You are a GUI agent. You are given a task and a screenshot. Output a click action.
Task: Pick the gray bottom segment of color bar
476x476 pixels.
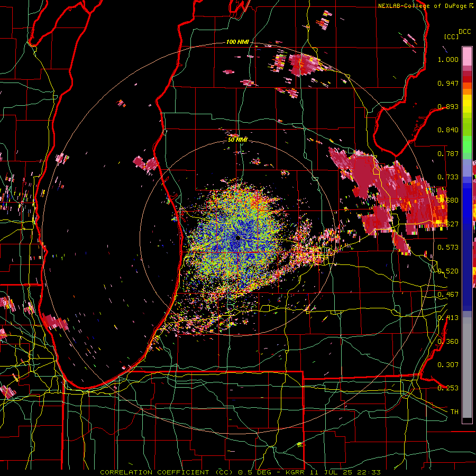point(467,368)
